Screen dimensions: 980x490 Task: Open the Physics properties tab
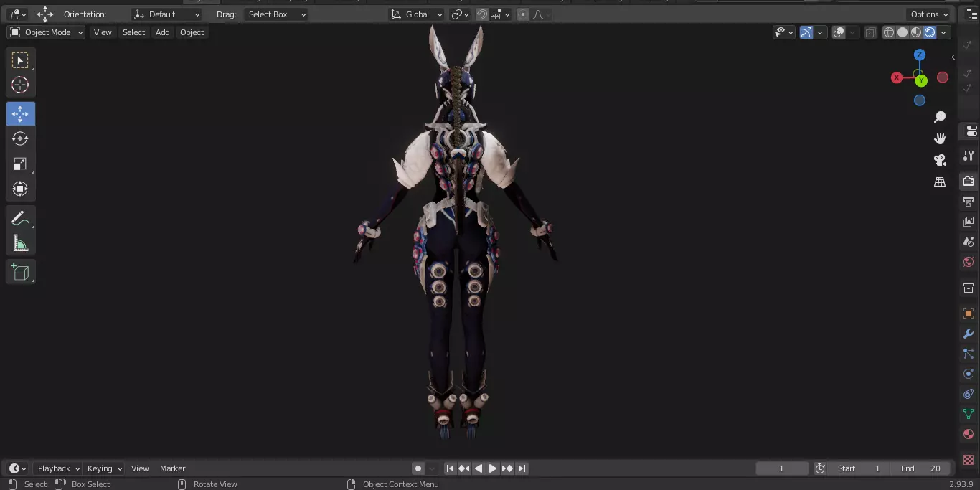(x=969, y=374)
